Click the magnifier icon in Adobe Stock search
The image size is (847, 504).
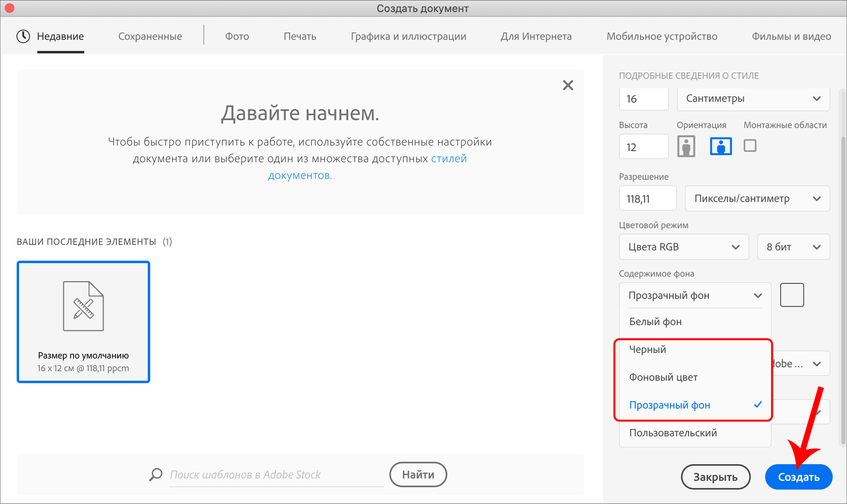156,474
